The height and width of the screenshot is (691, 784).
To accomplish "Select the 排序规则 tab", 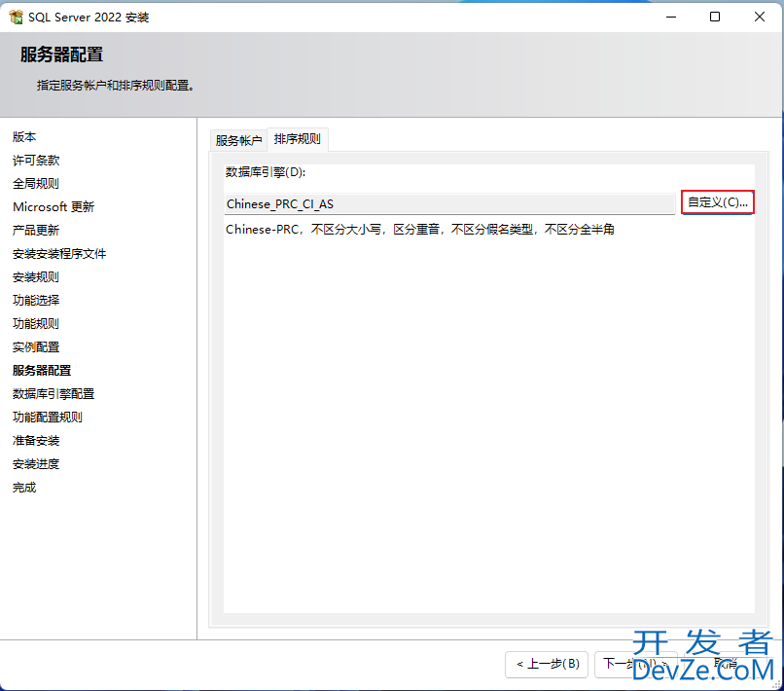I will click(x=297, y=138).
